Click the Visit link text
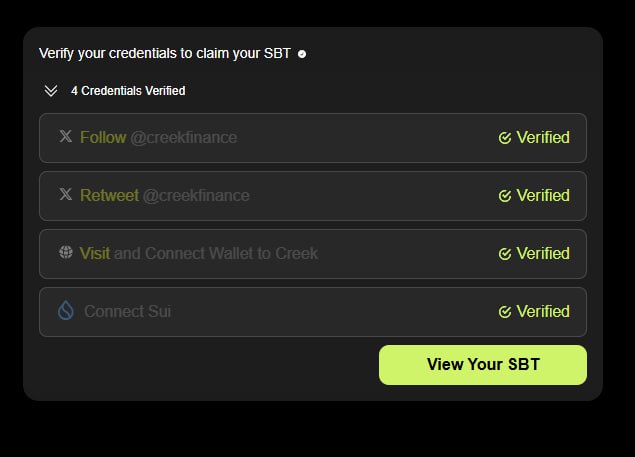635x457 pixels. tap(95, 253)
